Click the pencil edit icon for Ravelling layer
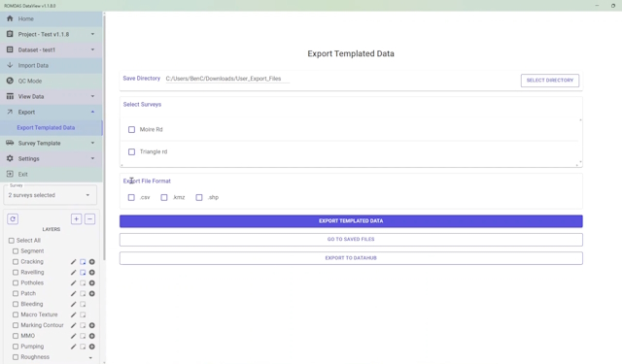The height and width of the screenshot is (364, 622). pos(74,273)
